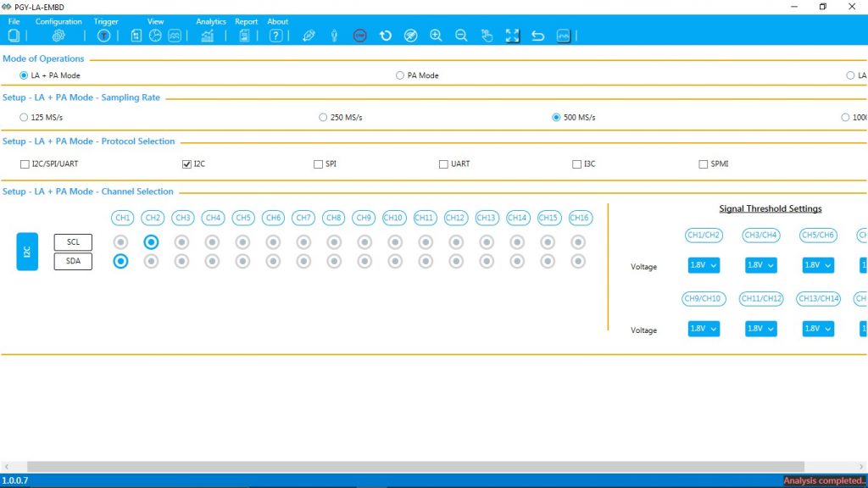This screenshot has height=488, width=868.
Task: Click the red Stop acquisition icon
Action: coord(360,35)
